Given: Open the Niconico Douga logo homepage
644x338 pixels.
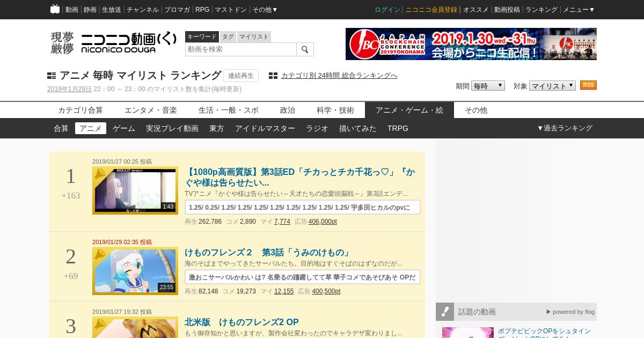Looking at the screenshot, I should click(129, 43).
